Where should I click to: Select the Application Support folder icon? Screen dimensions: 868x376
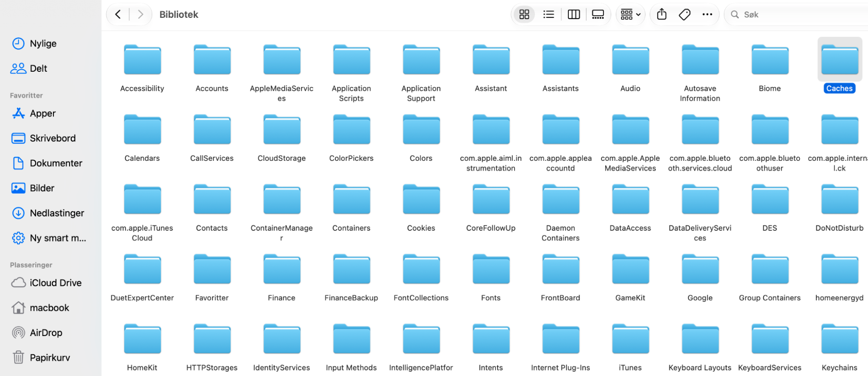click(421, 60)
